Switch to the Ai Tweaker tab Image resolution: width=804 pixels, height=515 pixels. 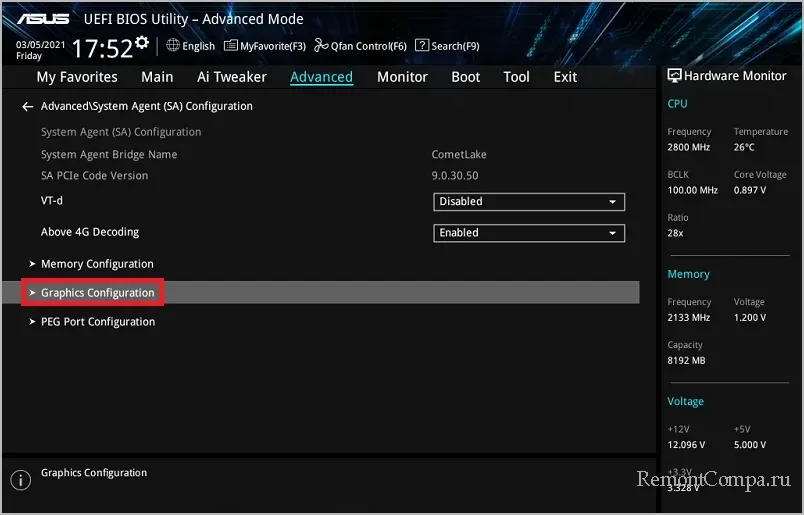click(x=232, y=77)
